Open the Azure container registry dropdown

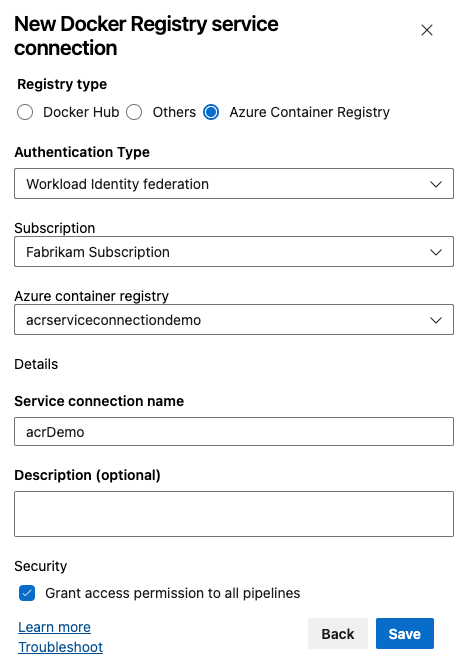click(x=234, y=320)
